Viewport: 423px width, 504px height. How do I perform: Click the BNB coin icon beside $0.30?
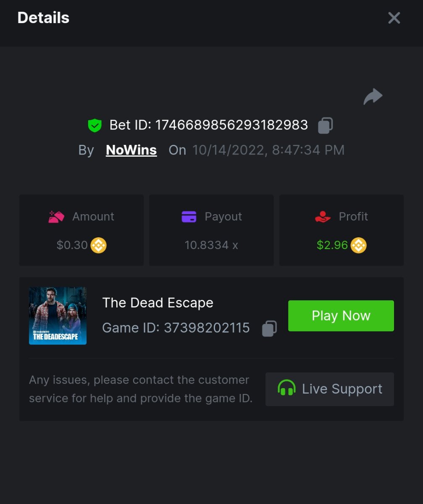pos(99,245)
